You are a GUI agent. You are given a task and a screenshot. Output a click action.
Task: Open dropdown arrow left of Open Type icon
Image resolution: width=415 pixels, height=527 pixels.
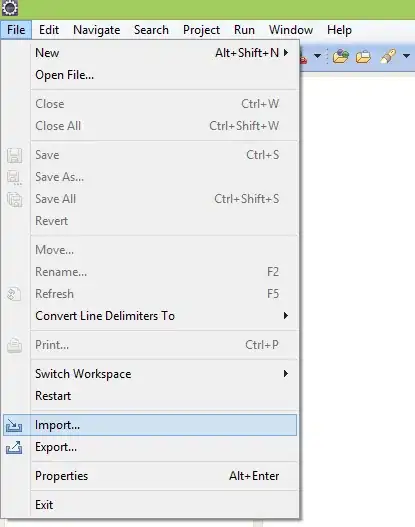pos(317,56)
